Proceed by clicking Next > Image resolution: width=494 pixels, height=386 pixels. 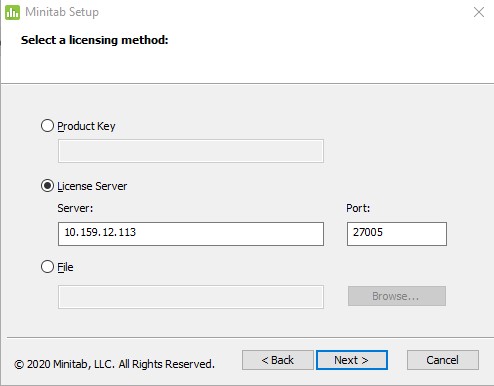(352, 360)
